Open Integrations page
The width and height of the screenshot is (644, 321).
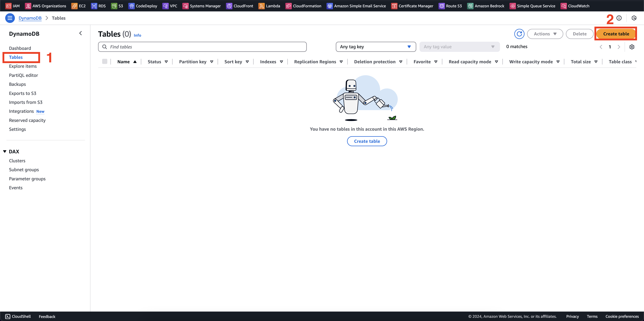(21, 111)
